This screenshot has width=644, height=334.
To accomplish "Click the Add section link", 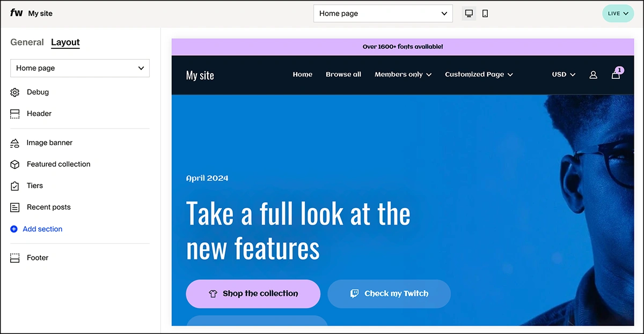I will (x=42, y=229).
